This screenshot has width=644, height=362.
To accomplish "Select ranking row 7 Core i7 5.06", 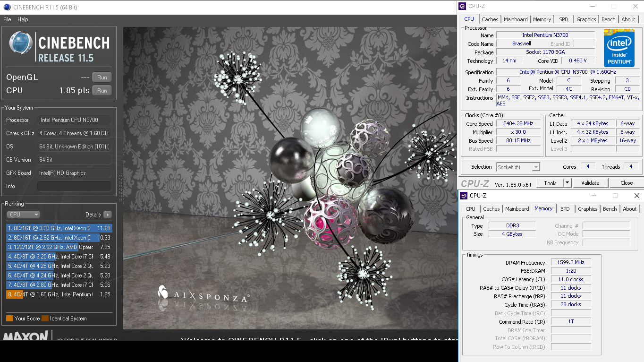I will coord(59,285).
